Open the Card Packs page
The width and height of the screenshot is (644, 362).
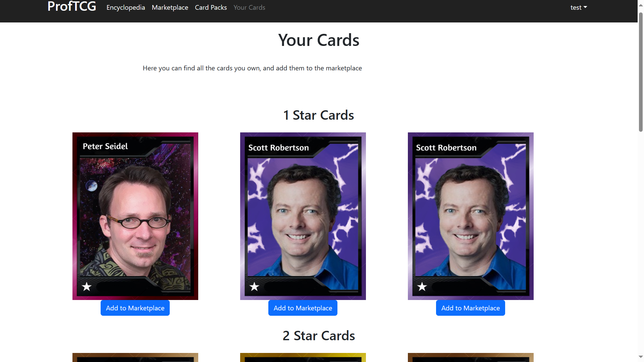(211, 7)
